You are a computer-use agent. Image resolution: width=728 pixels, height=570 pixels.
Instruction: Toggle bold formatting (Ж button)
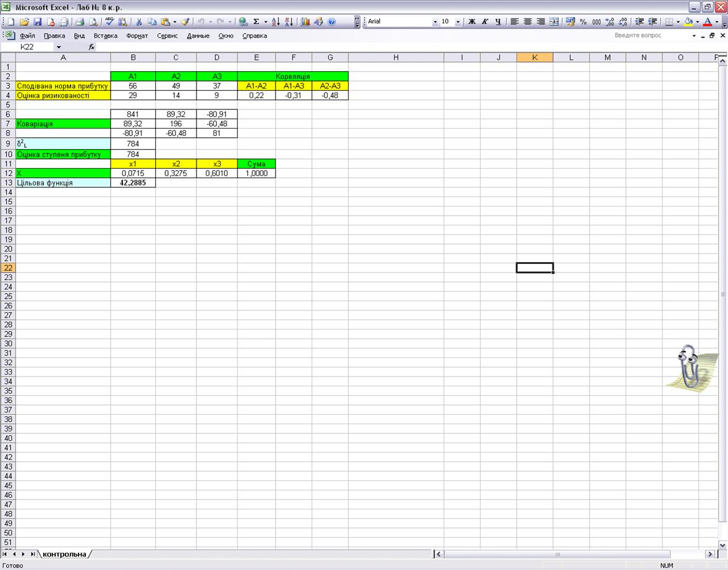(x=472, y=22)
